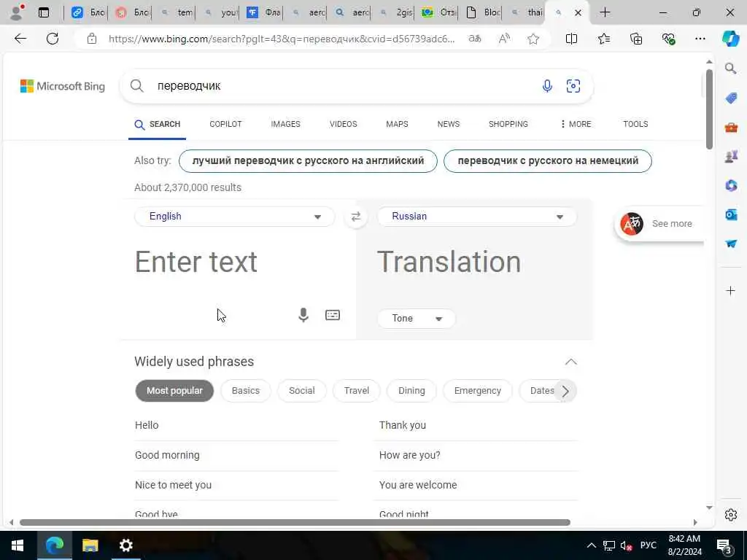The width and height of the screenshot is (747, 560).
Task: Open Edge settings and more menu
Action: pos(700,39)
